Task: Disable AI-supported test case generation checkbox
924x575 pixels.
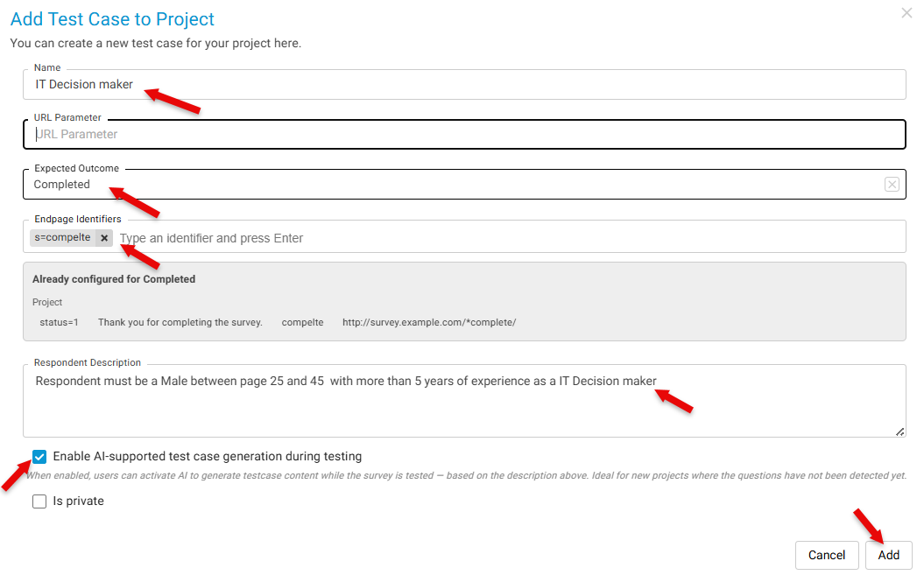Action: (39, 457)
